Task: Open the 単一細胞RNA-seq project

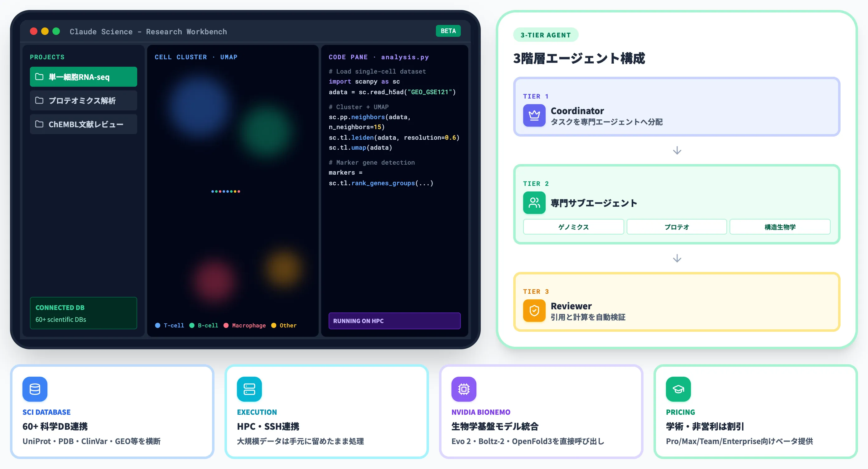Action: point(83,77)
